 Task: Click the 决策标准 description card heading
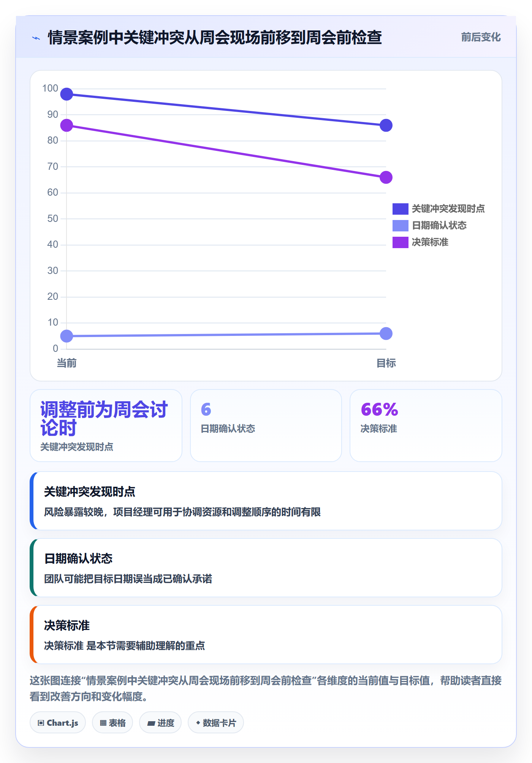(x=67, y=625)
